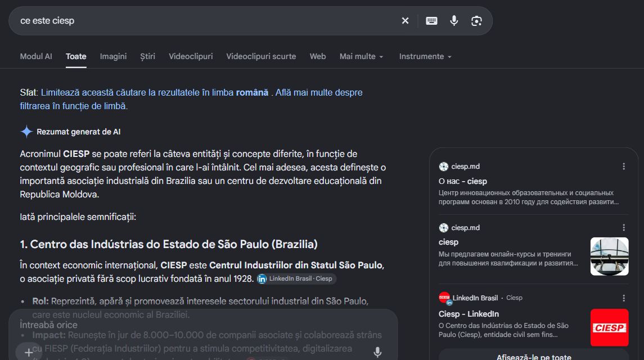Open the building thumbnail of the ciesp result
The height and width of the screenshot is (360, 644).
point(610,256)
